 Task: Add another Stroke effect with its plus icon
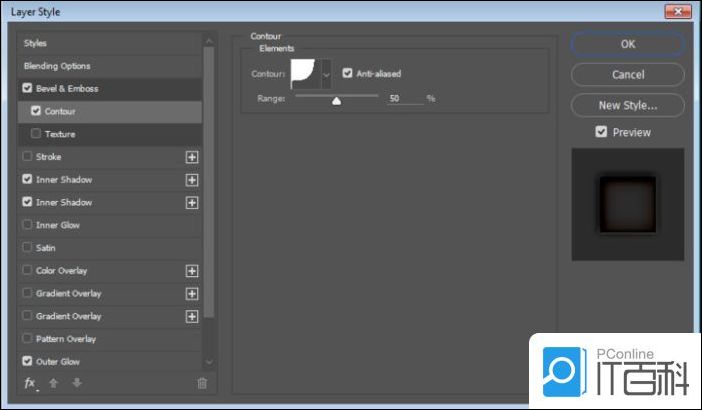click(192, 157)
